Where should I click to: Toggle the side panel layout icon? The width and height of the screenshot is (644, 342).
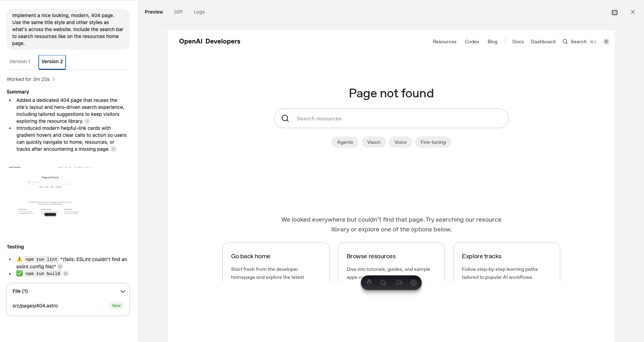point(615,13)
